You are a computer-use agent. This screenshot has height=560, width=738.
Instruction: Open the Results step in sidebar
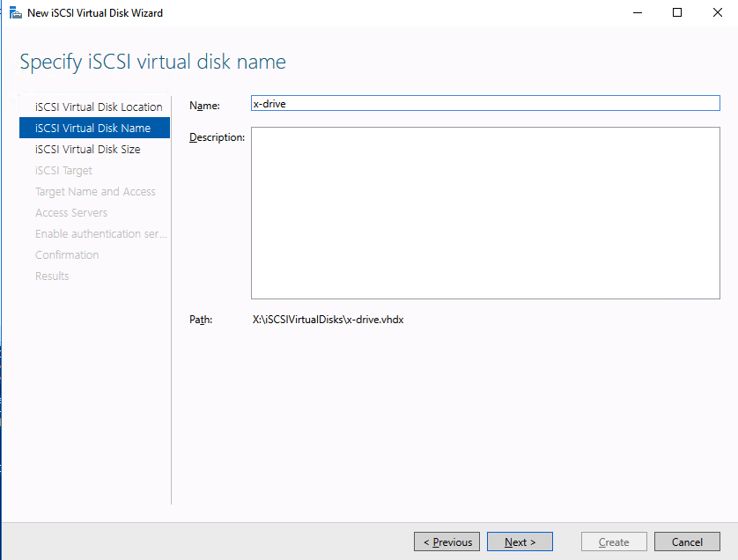[x=52, y=276]
